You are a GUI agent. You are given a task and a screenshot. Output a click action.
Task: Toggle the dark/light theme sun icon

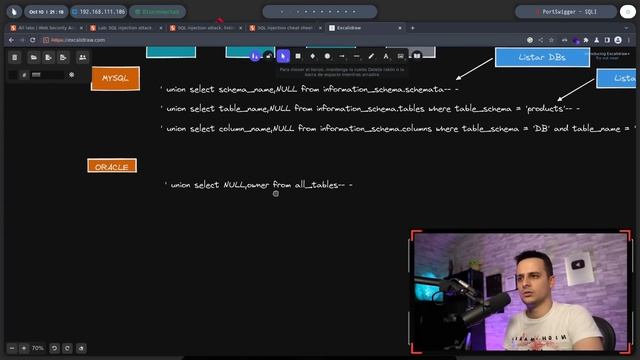[x=72, y=75]
